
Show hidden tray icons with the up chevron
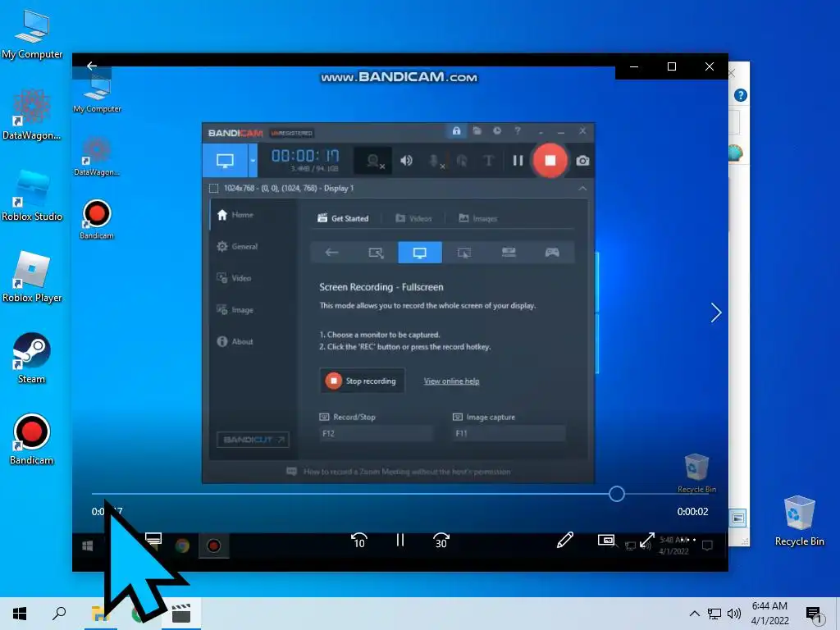click(694, 614)
